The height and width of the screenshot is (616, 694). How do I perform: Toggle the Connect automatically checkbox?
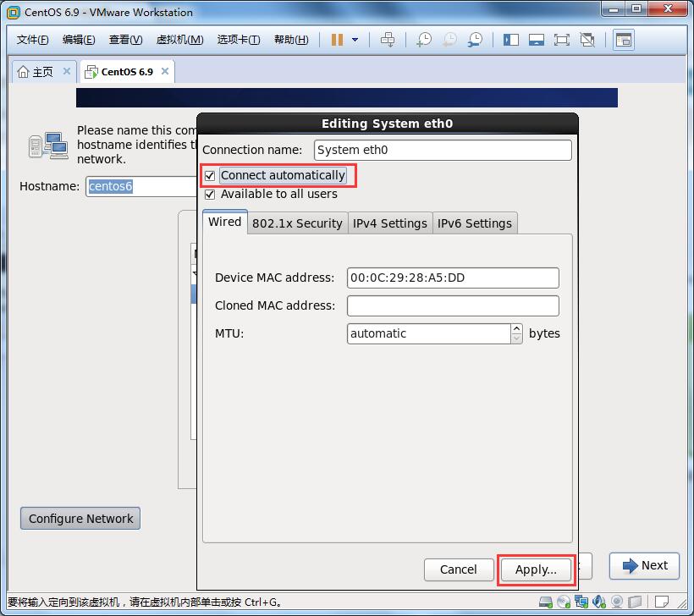click(210, 176)
